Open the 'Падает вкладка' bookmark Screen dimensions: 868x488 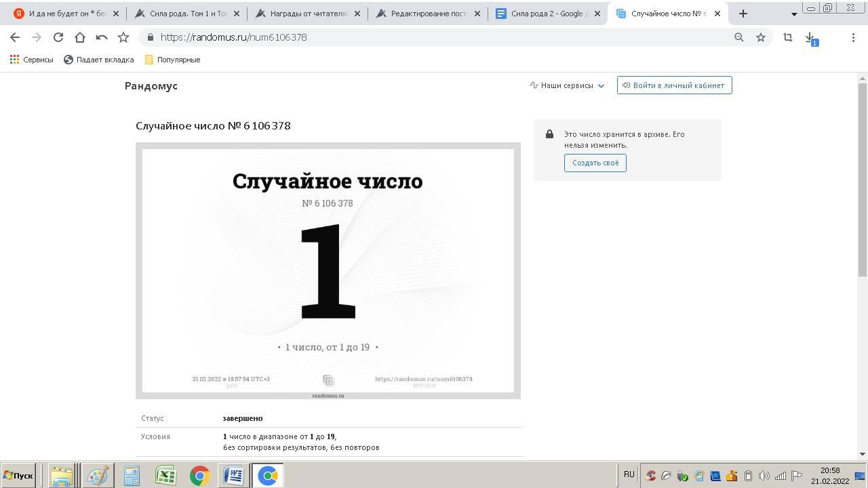pos(99,60)
